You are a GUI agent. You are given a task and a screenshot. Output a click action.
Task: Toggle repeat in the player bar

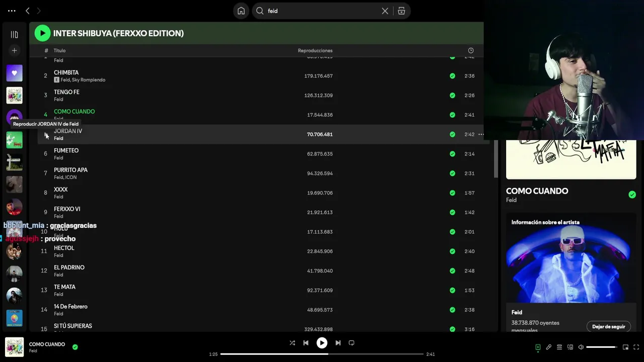click(x=352, y=343)
